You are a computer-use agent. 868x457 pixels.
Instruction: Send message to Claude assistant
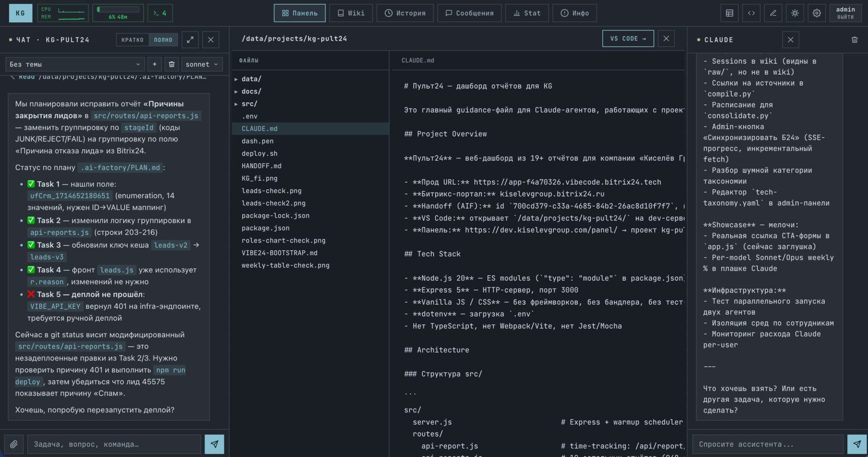(857, 444)
